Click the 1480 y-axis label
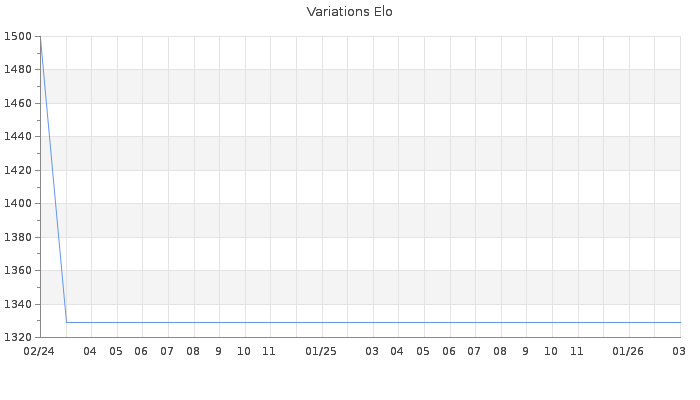 18,70
